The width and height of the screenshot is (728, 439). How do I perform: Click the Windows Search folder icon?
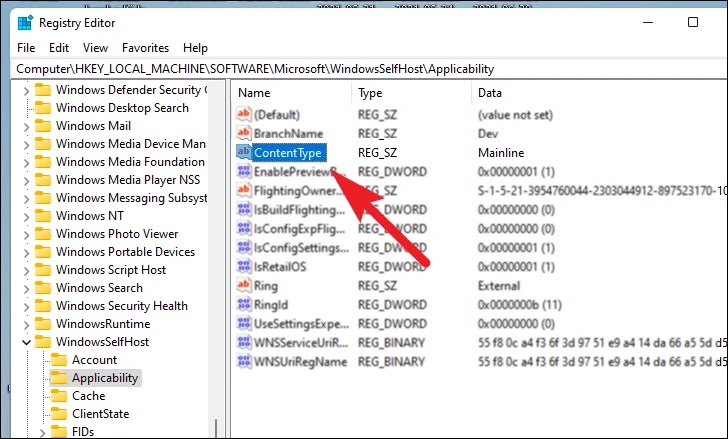coord(43,288)
